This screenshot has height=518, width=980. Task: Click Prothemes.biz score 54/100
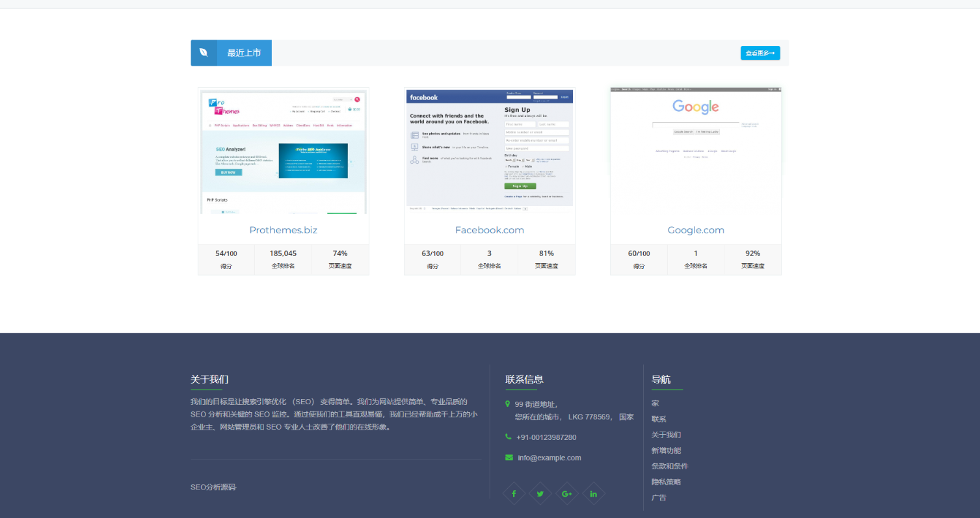(x=226, y=253)
